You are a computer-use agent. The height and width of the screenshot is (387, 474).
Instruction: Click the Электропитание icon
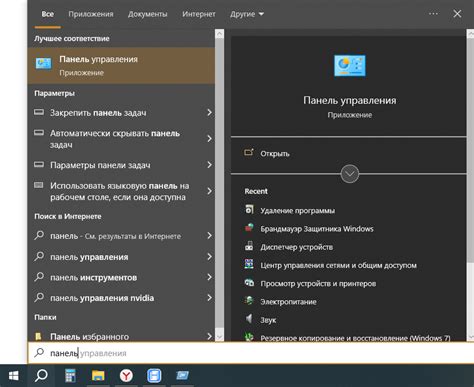(x=249, y=301)
